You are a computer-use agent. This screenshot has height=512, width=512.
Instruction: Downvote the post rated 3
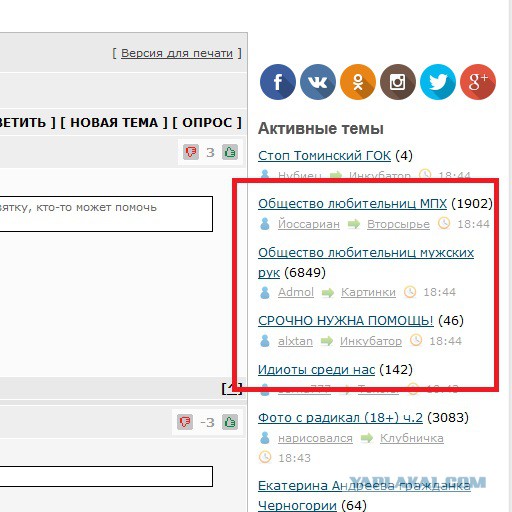pyautogui.click(x=191, y=152)
